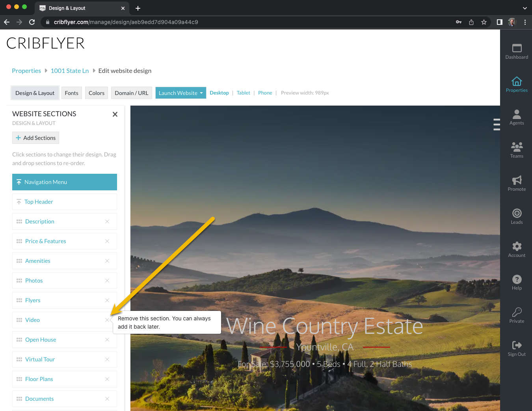This screenshot has width=532, height=411.
Task: Open Account settings gear
Action: click(517, 250)
